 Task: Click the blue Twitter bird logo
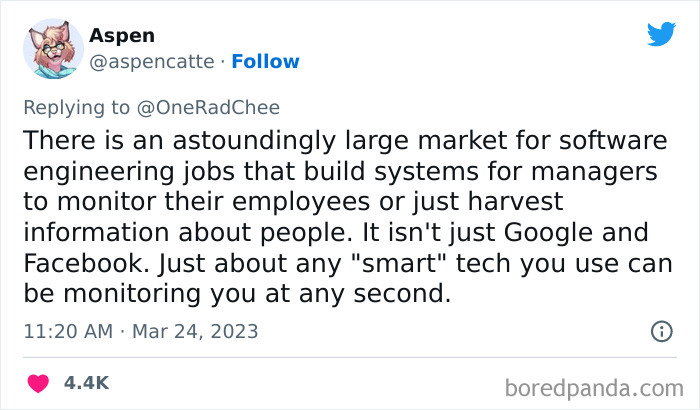click(661, 33)
